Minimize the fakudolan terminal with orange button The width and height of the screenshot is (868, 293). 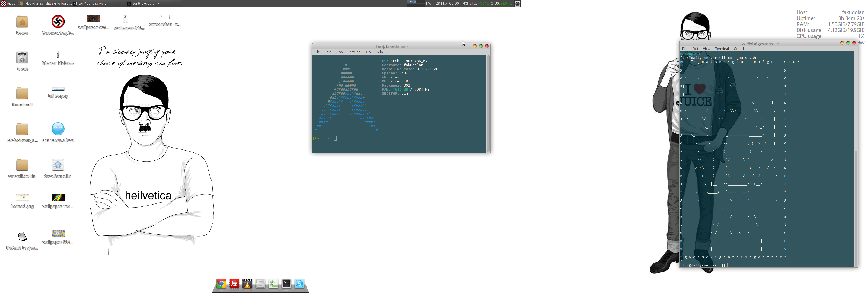[x=474, y=46]
